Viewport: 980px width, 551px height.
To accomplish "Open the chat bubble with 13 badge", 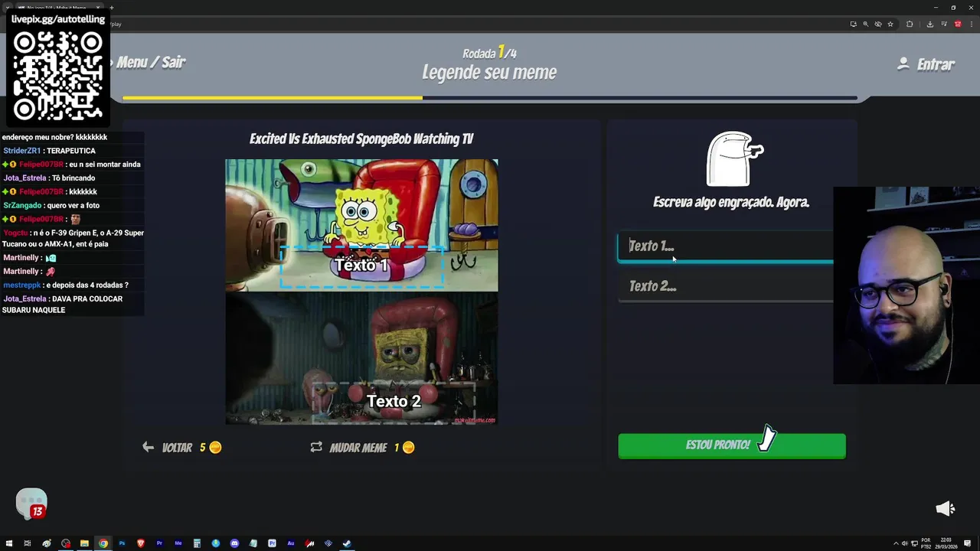I will (31, 504).
